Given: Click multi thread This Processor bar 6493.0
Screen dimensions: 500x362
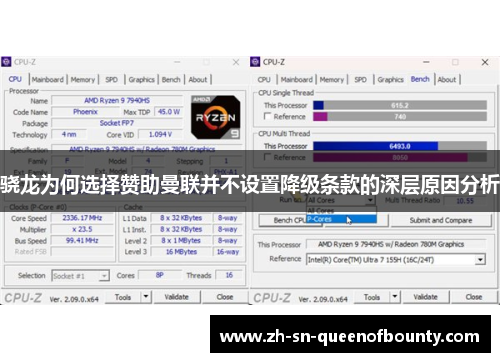Looking at the screenshot, I should tap(400, 146).
